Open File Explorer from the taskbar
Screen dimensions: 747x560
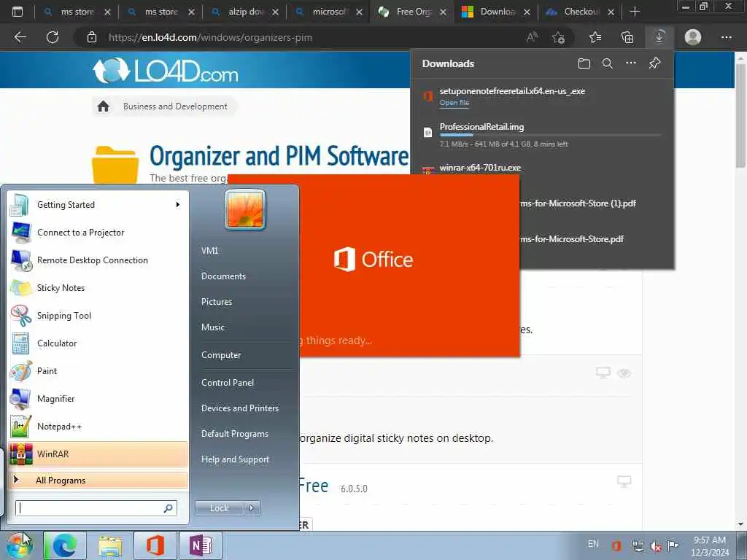111,545
